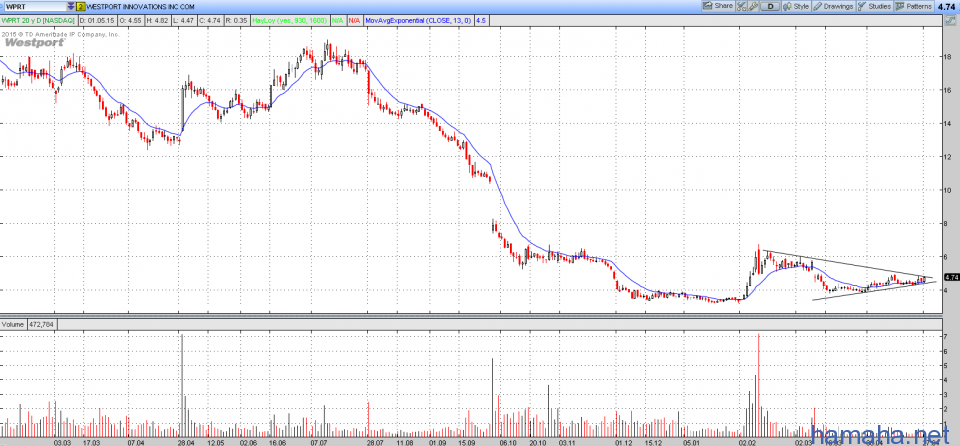
Task: Click the Share button
Action: 718,6
